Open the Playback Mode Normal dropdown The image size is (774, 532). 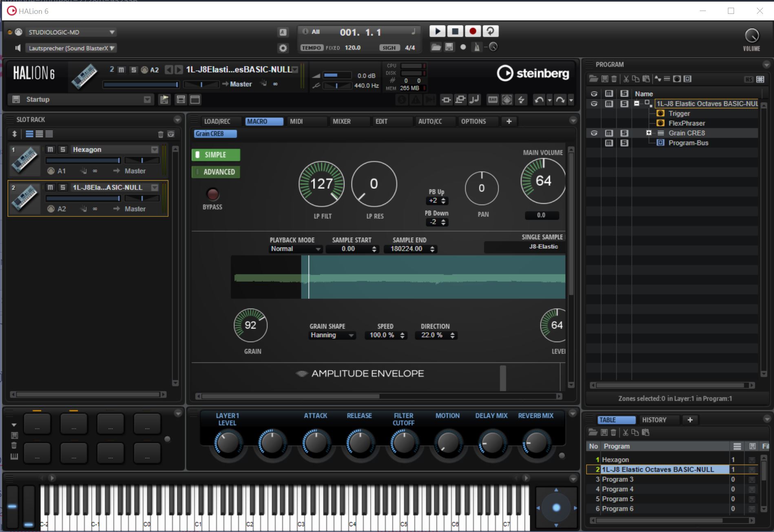[x=296, y=249]
